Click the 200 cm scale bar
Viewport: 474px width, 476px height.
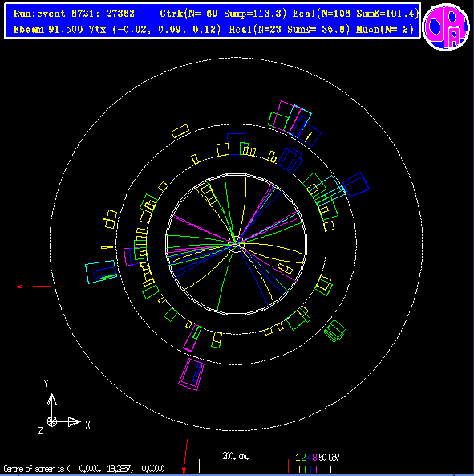tap(236, 462)
